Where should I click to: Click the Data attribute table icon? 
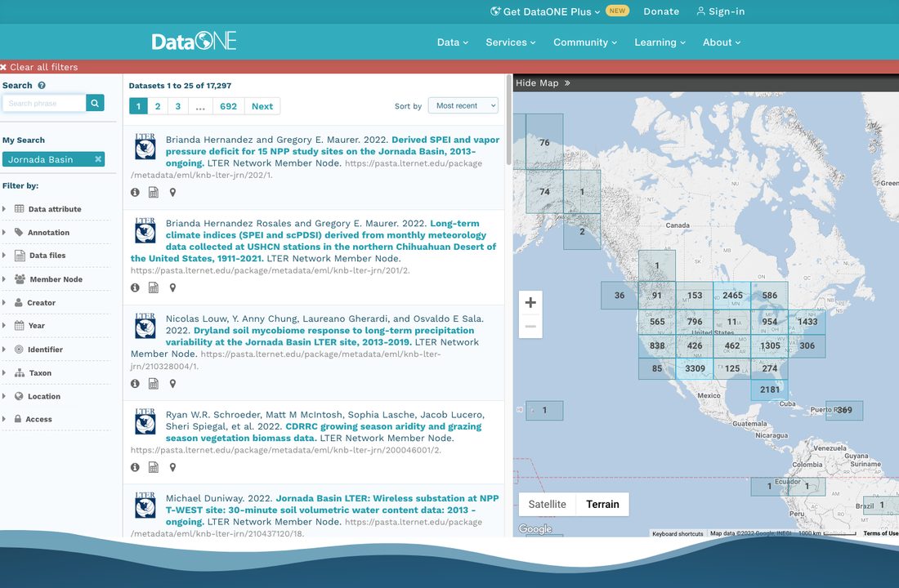(x=19, y=208)
